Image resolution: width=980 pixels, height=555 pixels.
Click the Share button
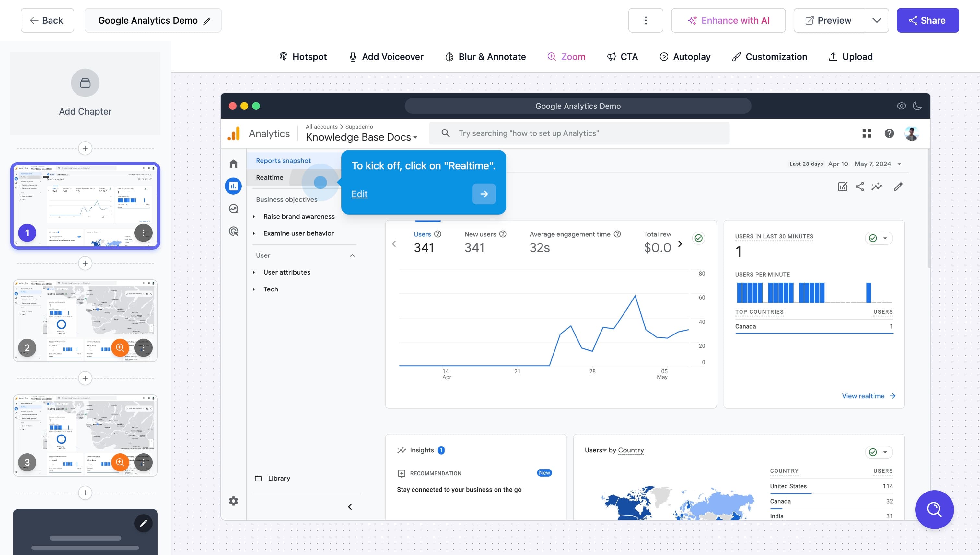pos(928,21)
